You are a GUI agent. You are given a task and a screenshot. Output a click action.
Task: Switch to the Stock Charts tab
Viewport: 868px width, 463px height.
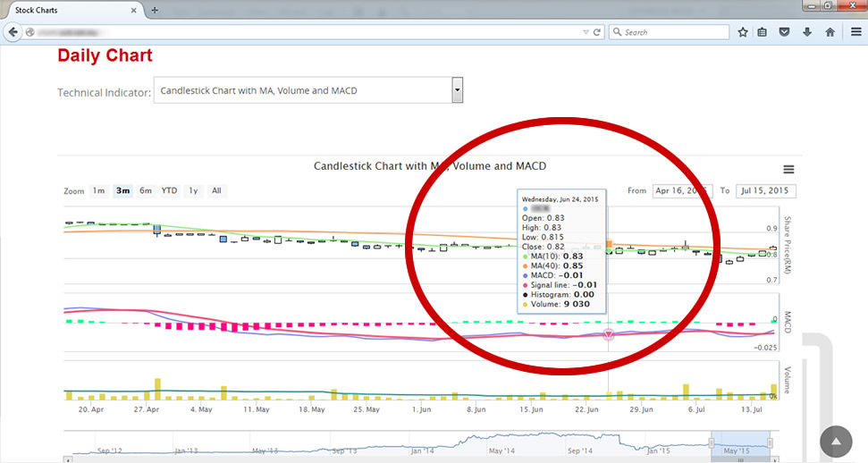[x=63, y=10]
